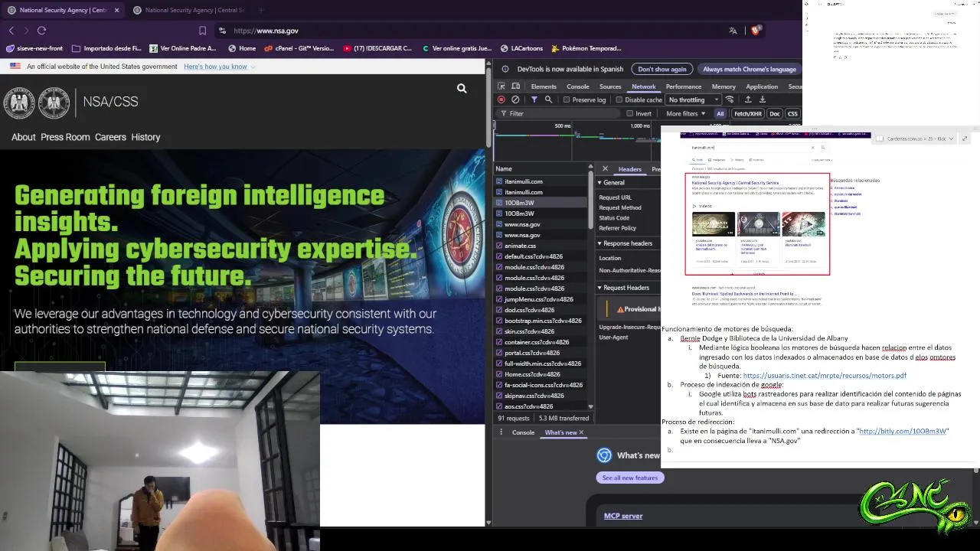The height and width of the screenshot is (551, 980).
Task: Open the NSA website search magnifier
Action: click(462, 89)
